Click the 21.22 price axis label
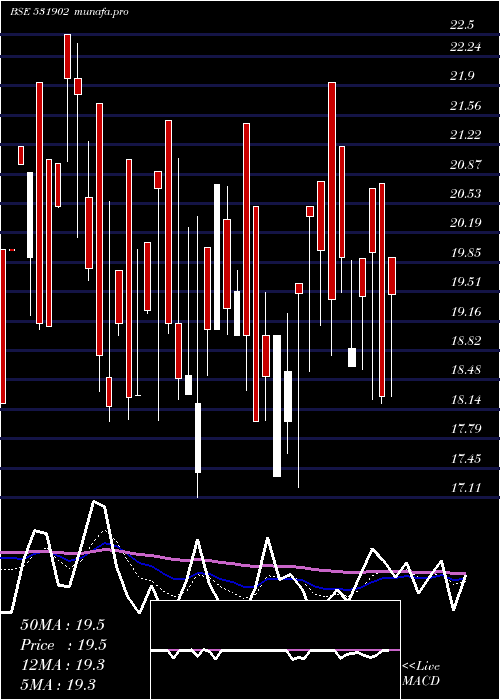The image size is (500, 700). coord(466,135)
